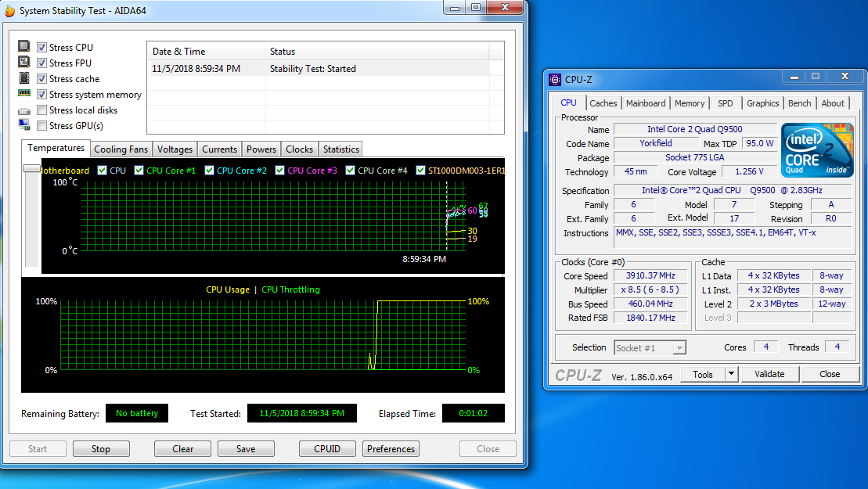The width and height of the screenshot is (868, 489).
Task: Open the About tab in CPU-Z
Action: click(833, 103)
